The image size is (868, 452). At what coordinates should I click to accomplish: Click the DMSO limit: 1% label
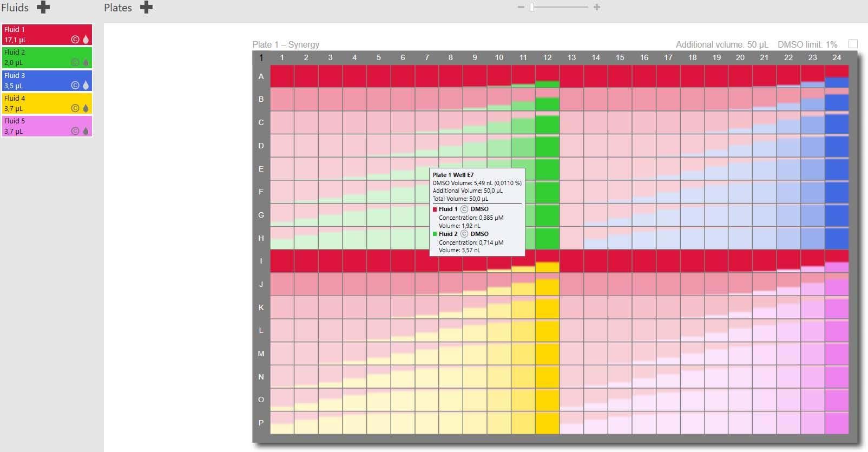(x=807, y=44)
